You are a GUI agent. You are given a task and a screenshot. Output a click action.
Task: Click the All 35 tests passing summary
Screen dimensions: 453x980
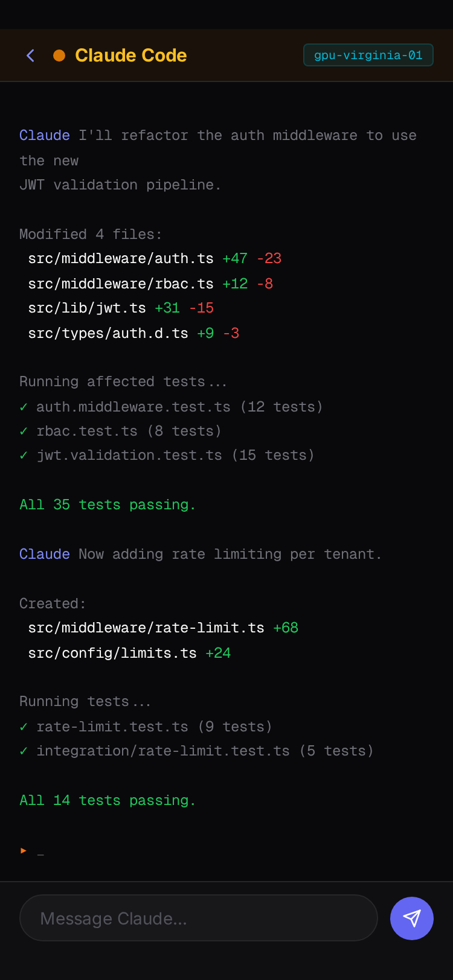point(108,504)
